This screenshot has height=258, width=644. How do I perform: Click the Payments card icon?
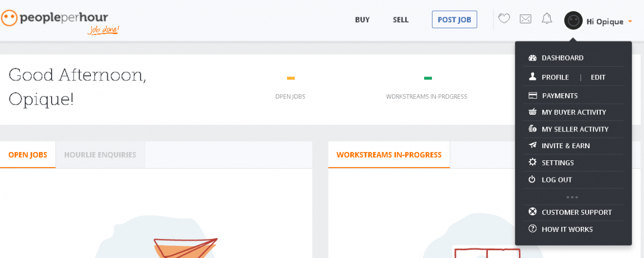pyautogui.click(x=532, y=95)
